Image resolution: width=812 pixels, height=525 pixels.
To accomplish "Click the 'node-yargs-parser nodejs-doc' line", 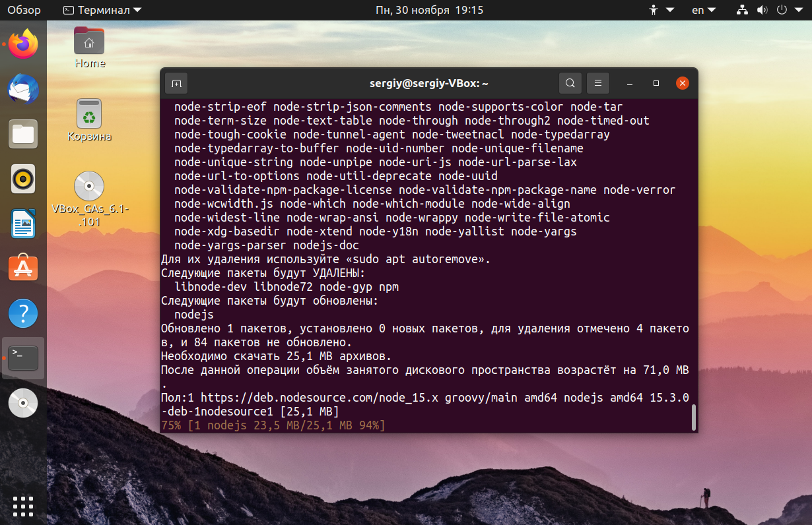I will click(x=267, y=245).
